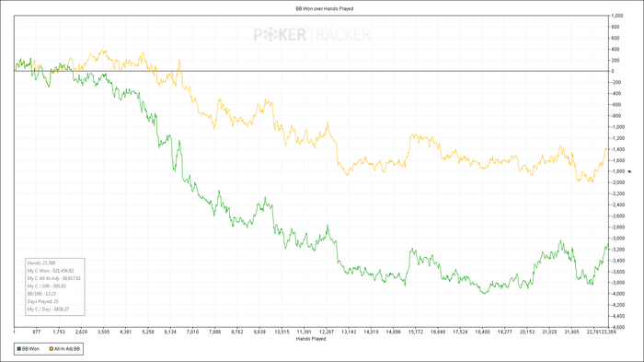Click the green BB Won legend swatch
This screenshot has width=644, height=362.
pos(19,349)
